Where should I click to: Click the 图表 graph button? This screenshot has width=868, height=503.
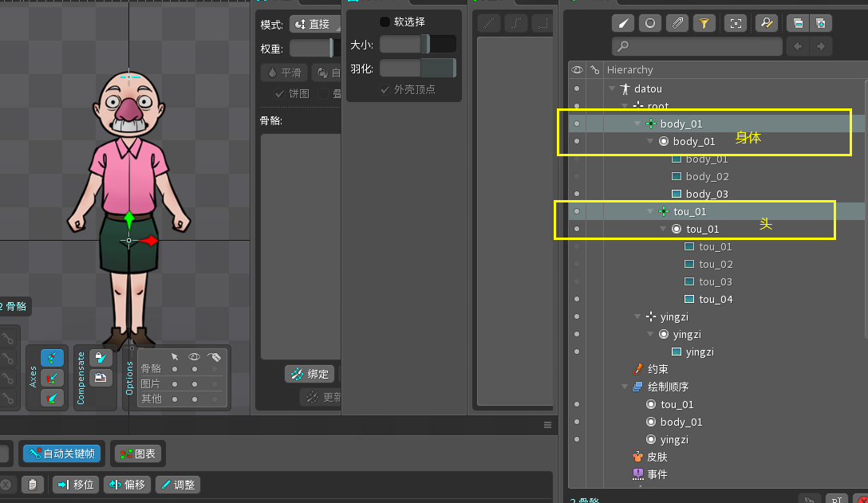click(138, 454)
